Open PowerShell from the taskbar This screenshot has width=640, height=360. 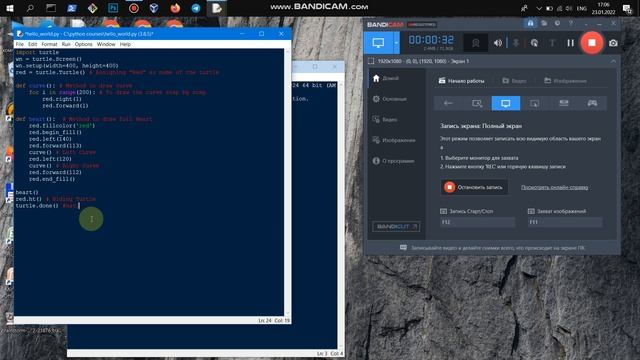point(71,8)
